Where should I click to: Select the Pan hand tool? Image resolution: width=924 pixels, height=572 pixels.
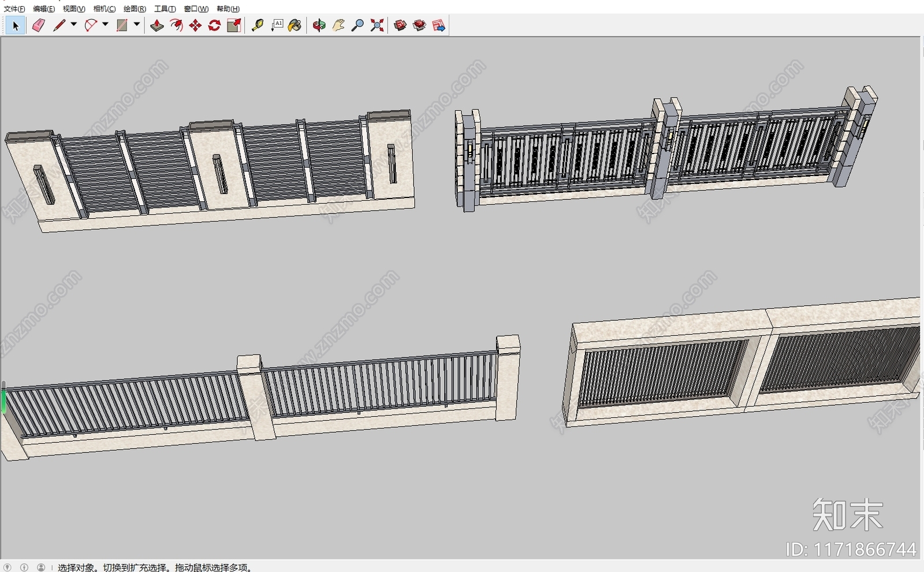pyautogui.click(x=338, y=25)
